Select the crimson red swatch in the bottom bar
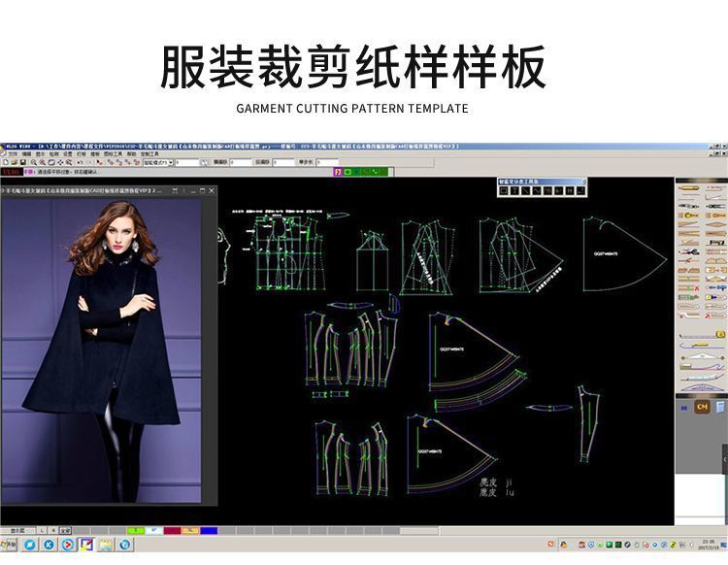 pos(172,531)
